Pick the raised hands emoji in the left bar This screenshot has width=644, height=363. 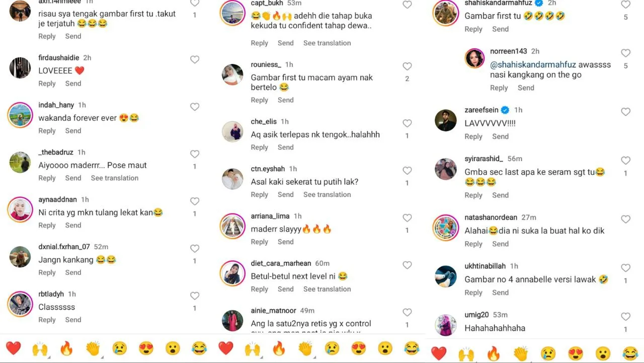coord(40,348)
